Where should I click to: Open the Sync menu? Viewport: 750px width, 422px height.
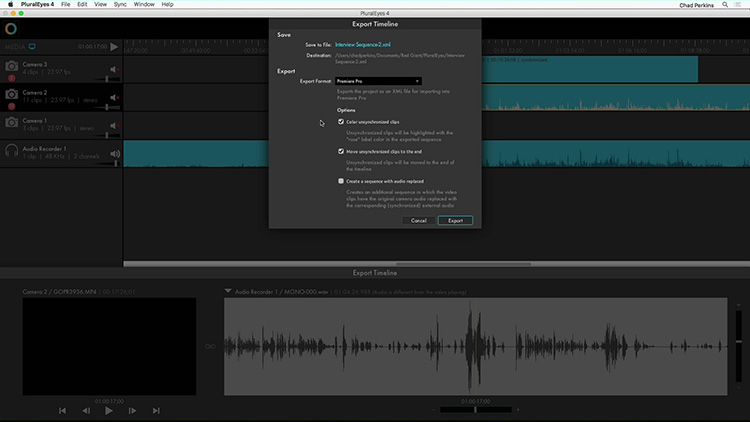click(x=120, y=4)
